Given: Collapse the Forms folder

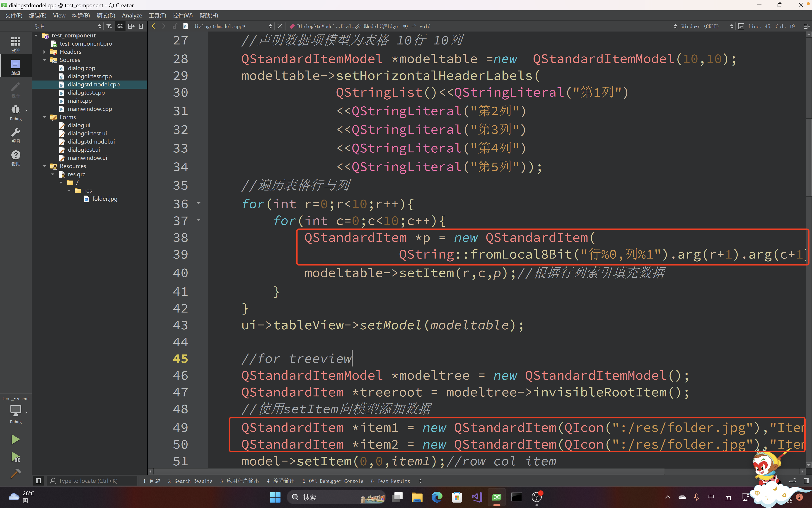Looking at the screenshot, I should click(44, 117).
